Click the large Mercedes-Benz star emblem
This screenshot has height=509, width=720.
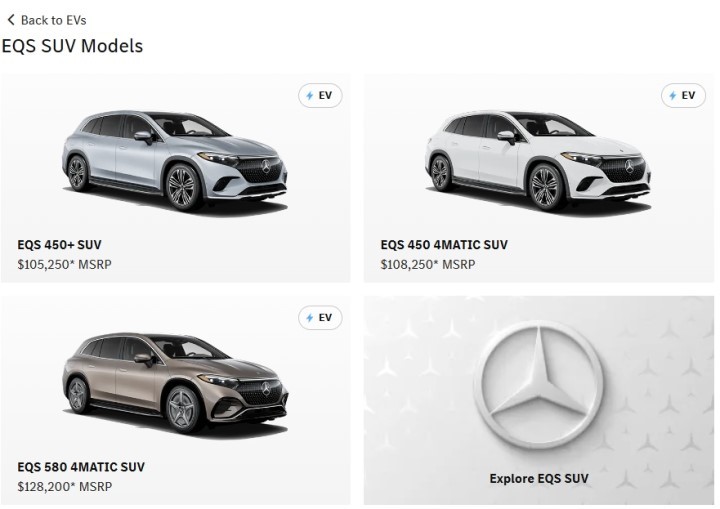(538, 384)
